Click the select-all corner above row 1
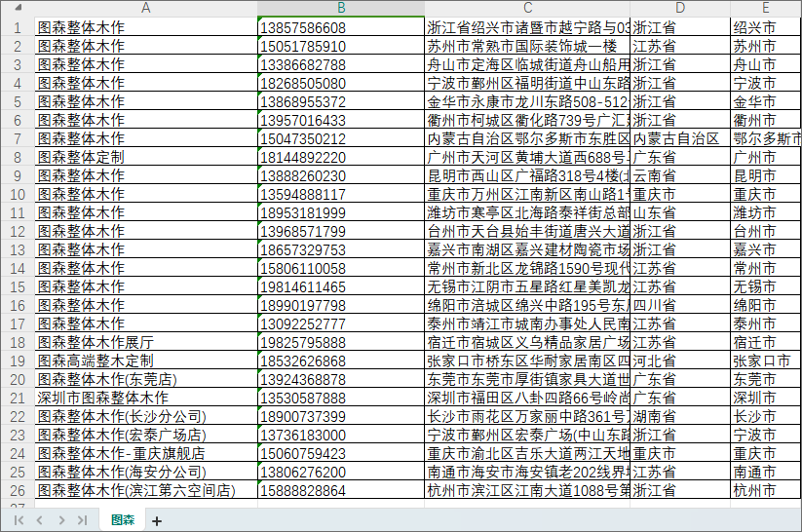Image resolution: width=802 pixels, height=532 pixels. (17, 8)
